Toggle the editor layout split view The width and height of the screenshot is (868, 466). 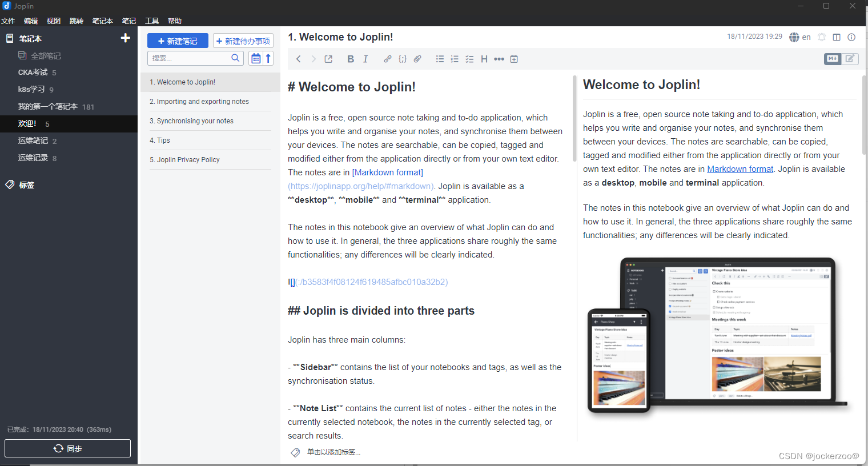837,37
